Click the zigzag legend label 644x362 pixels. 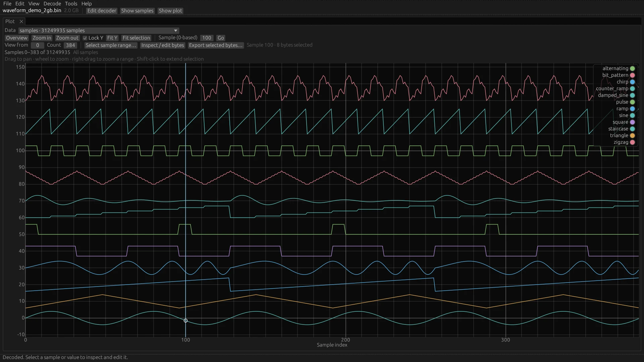[621, 142]
